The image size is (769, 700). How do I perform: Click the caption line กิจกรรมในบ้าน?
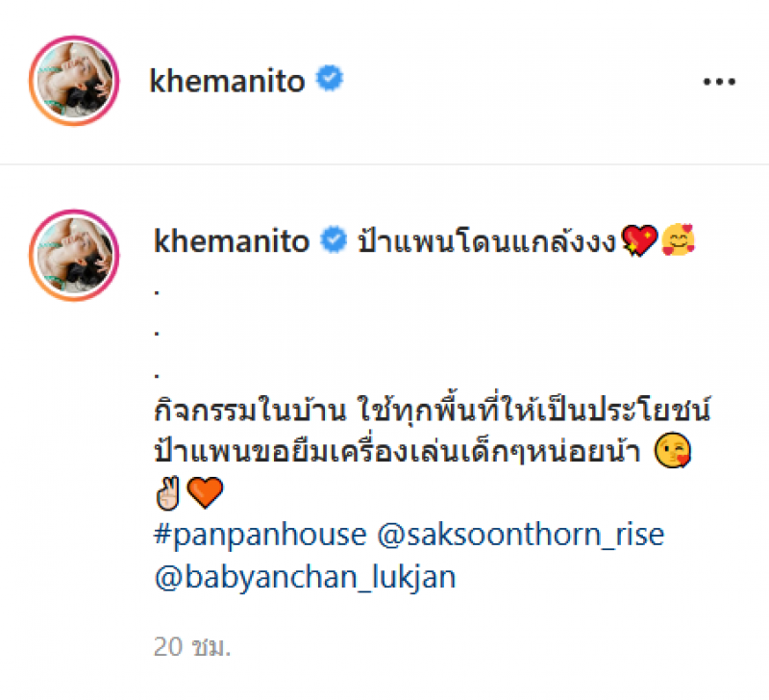(432, 409)
